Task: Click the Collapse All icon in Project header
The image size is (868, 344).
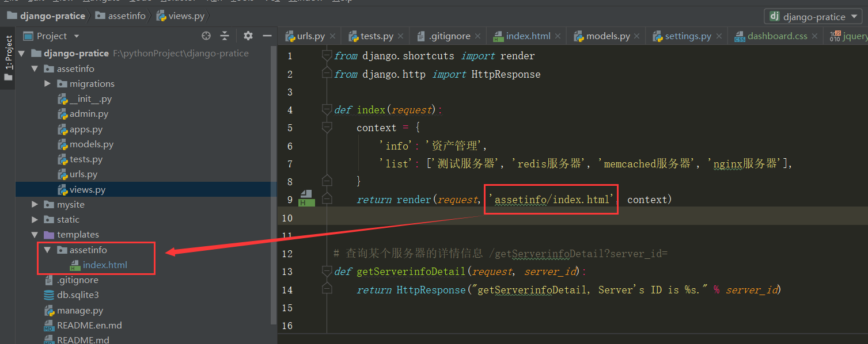Action: pyautogui.click(x=225, y=36)
